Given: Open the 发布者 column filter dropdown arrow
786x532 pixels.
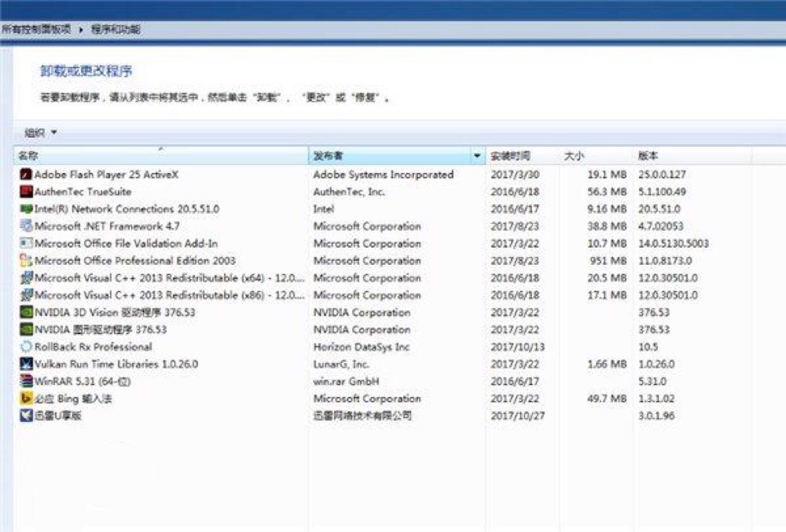Looking at the screenshot, I should [477, 156].
